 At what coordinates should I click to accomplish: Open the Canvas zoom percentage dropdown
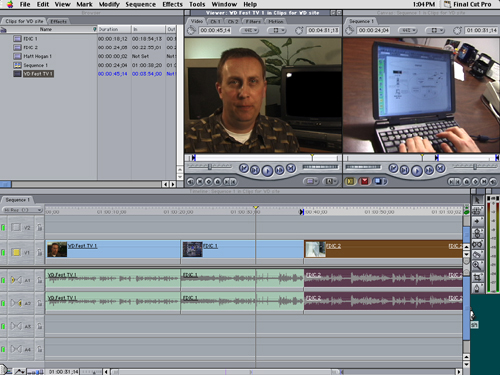(x=408, y=30)
